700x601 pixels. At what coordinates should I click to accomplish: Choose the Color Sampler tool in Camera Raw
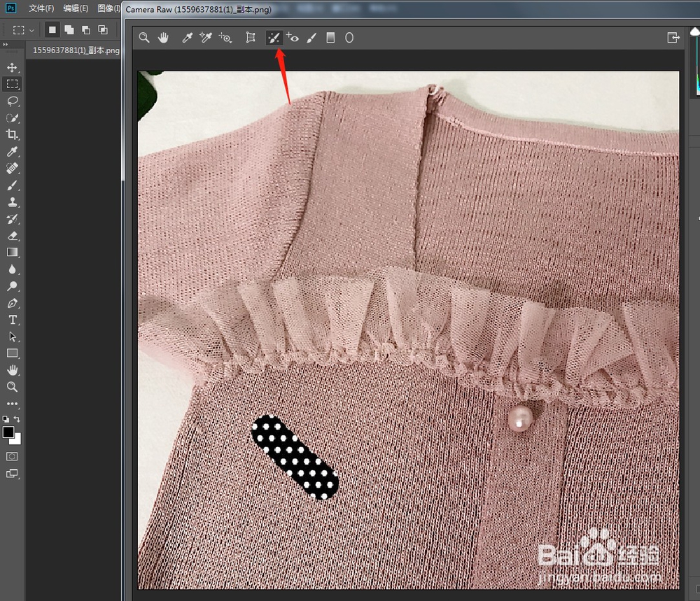click(206, 38)
